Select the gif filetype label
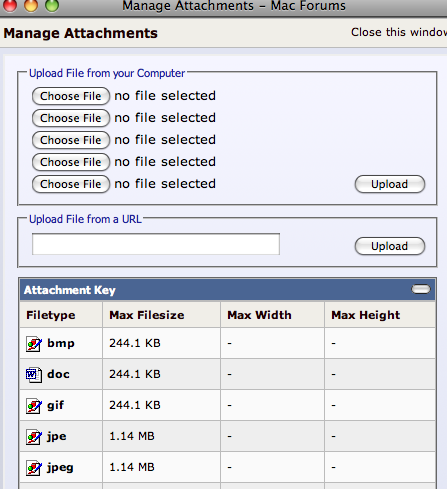 point(55,405)
